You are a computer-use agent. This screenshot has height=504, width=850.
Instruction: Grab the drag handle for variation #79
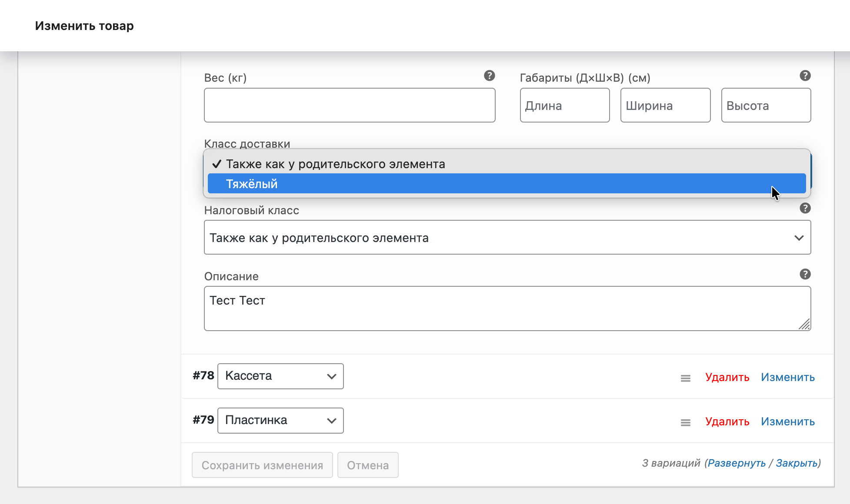(x=685, y=422)
